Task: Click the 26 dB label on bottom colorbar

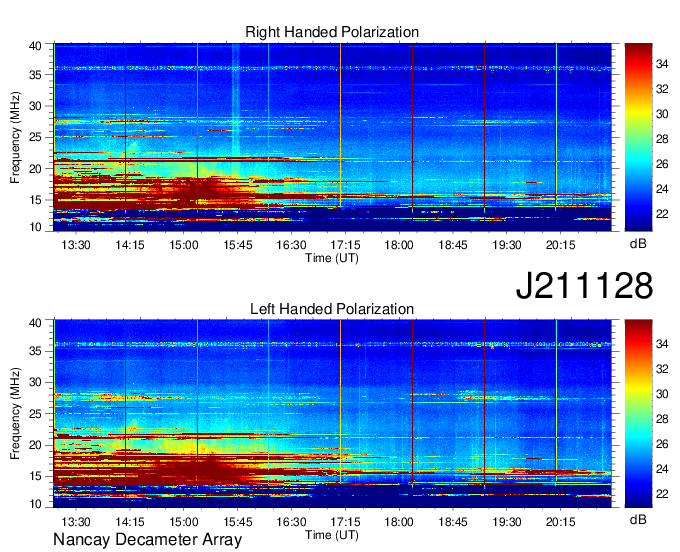Action: 662,444
